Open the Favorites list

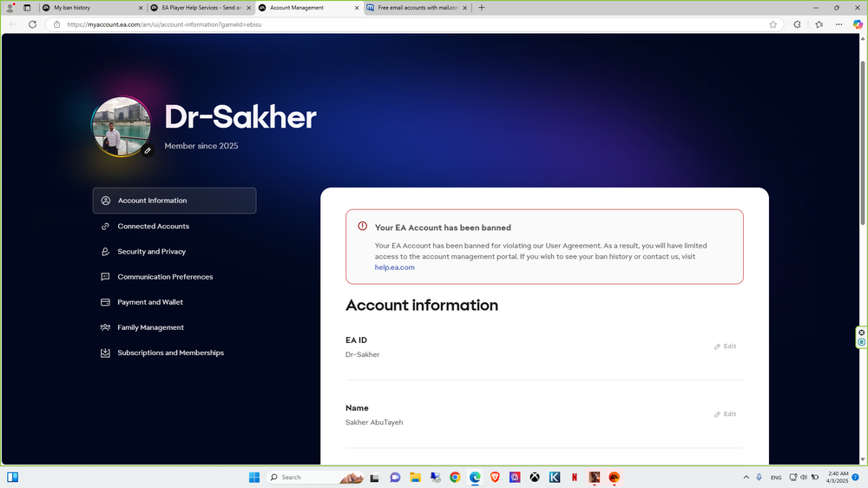(x=819, y=24)
